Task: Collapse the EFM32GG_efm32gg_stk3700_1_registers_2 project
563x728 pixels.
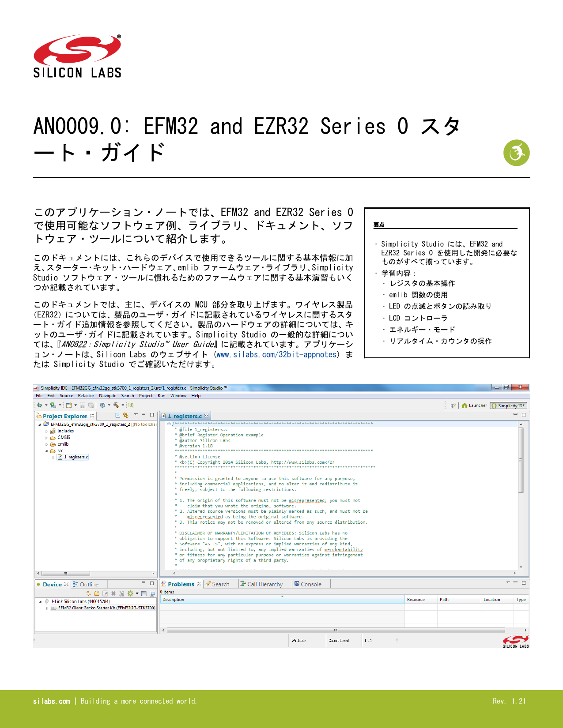Action: [x=40, y=424]
